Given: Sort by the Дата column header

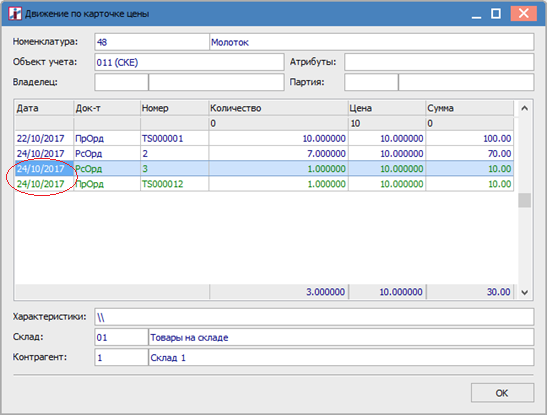Looking at the screenshot, I should tap(44, 108).
